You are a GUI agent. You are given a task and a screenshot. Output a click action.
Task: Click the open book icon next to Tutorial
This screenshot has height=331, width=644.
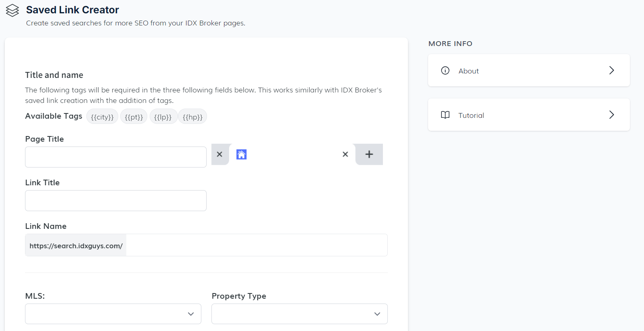click(x=445, y=115)
